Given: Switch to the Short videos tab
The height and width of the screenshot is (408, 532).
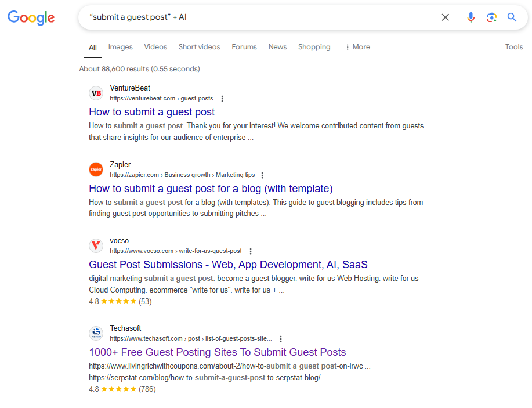Looking at the screenshot, I should (199, 47).
